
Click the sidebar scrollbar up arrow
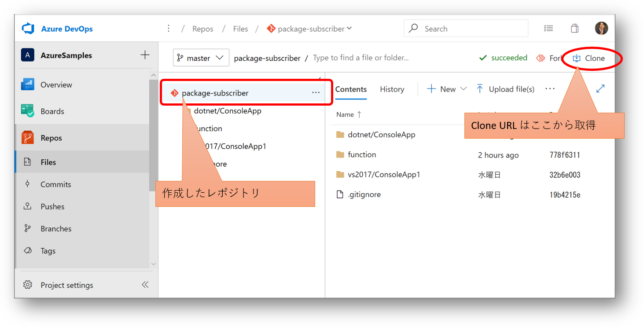click(x=153, y=76)
